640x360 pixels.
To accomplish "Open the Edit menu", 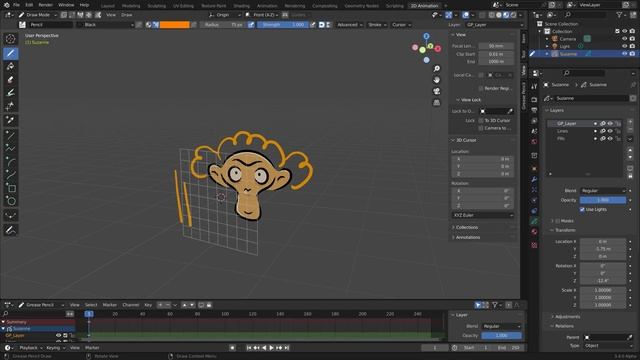I will (29, 5).
